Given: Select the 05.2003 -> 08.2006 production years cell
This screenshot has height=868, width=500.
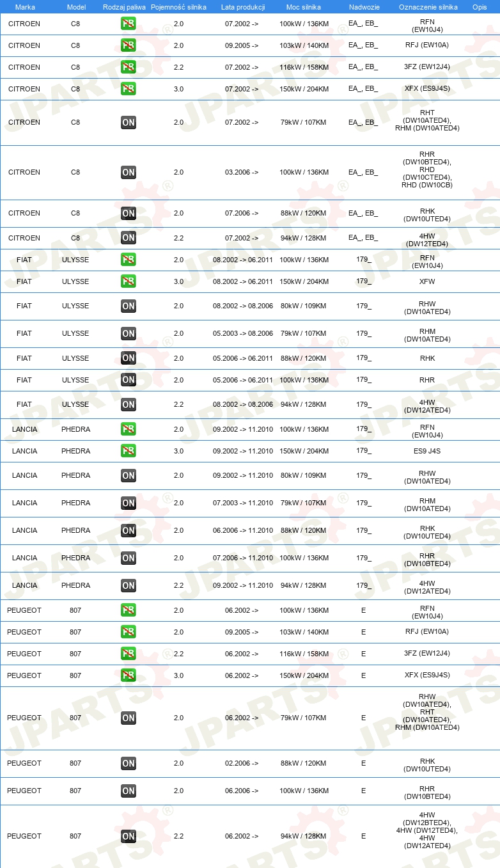Looking at the screenshot, I should [243, 333].
